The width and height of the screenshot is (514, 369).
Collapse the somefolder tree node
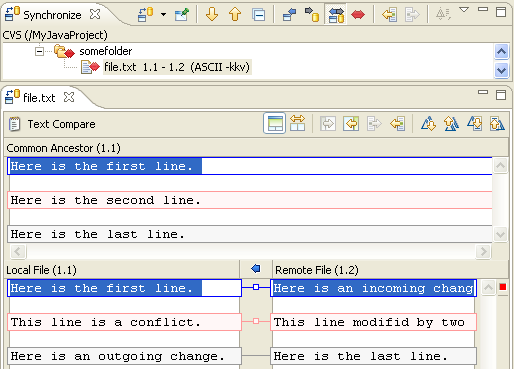tap(39, 51)
